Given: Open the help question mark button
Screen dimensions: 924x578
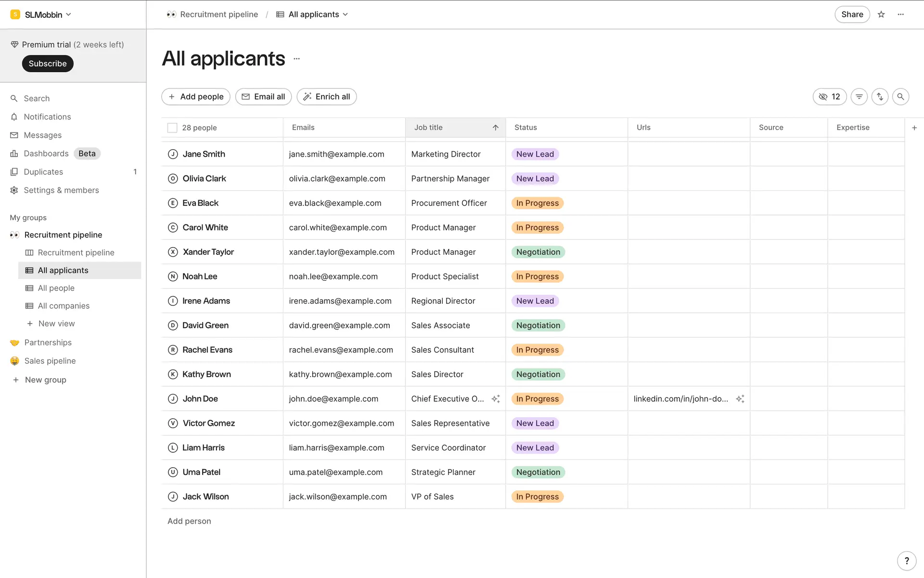Looking at the screenshot, I should [x=907, y=561].
